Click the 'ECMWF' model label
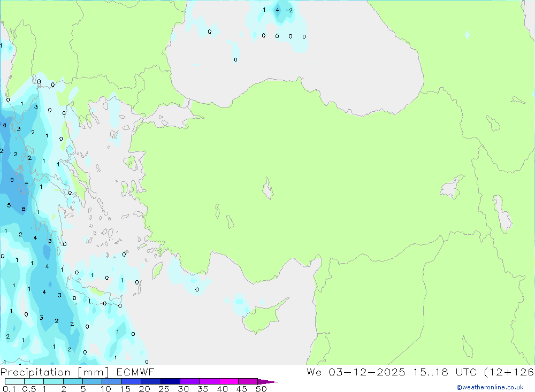The height and width of the screenshot is (392, 535). pyautogui.click(x=135, y=372)
